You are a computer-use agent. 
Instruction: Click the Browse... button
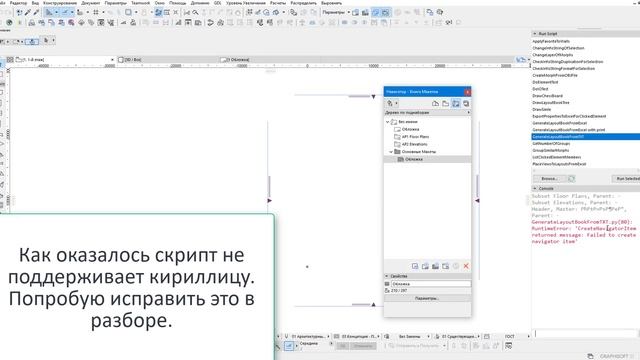[x=549, y=179]
